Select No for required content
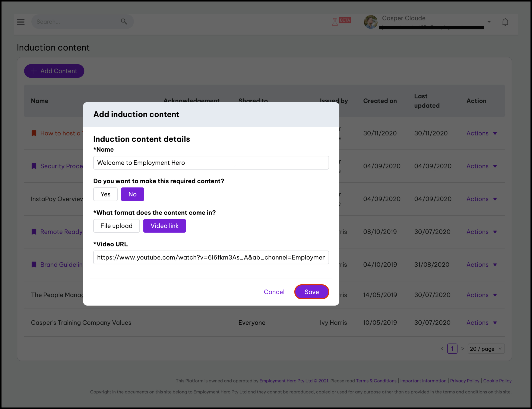The width and height of the screenshot is (532, 409). click(132, 194)
